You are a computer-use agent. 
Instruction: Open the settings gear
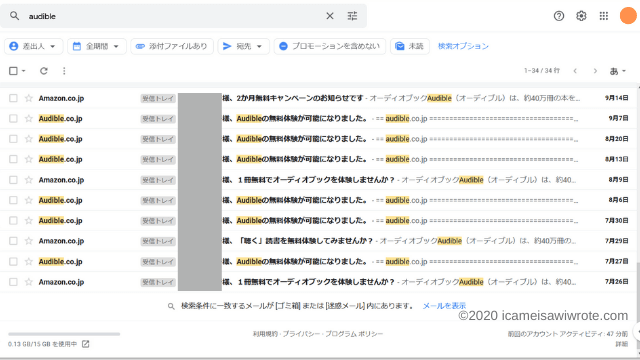(581, 16)
